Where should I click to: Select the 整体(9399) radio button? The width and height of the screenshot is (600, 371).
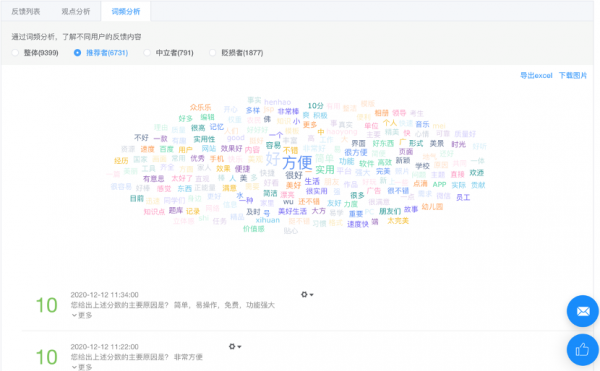pos(15,53)
